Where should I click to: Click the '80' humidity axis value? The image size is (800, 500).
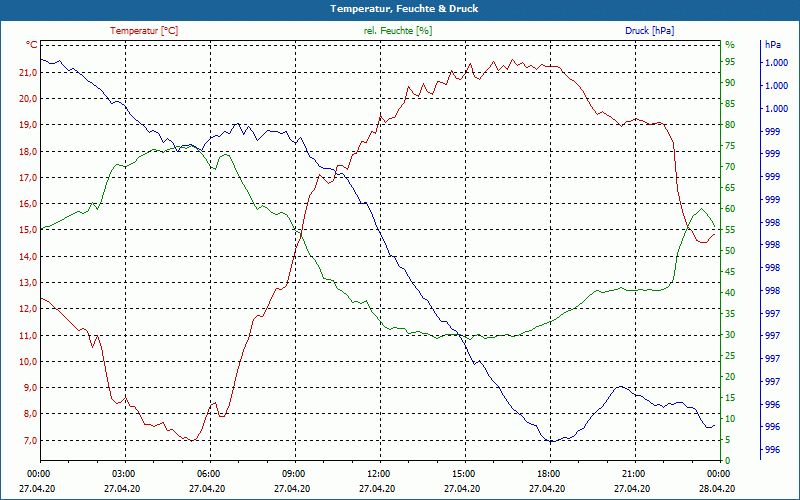[730, 125]
